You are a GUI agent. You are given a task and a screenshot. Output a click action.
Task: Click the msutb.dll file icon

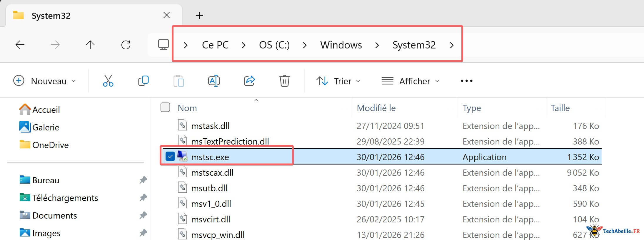pos(182,187)
